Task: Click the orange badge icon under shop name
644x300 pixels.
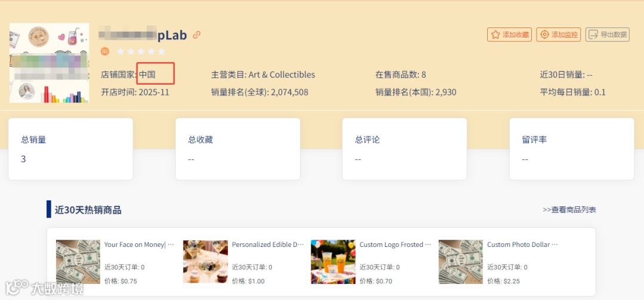Action: tap(105, 51)
